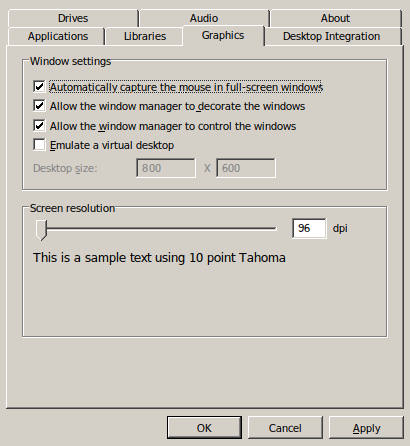
Task: Click the right end of dpi slider track
Action: (x=274, y=228)
